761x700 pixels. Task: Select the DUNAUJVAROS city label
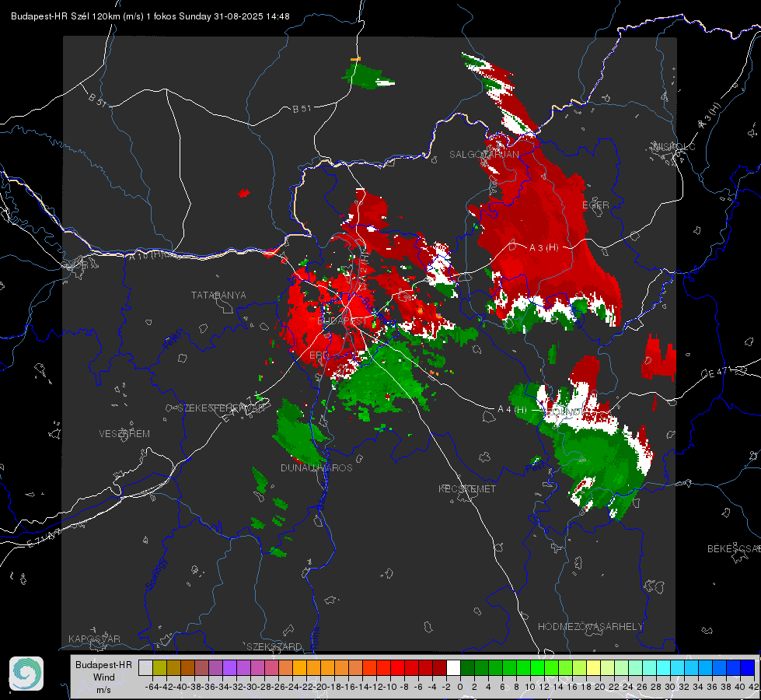click(x=316, y=467)
